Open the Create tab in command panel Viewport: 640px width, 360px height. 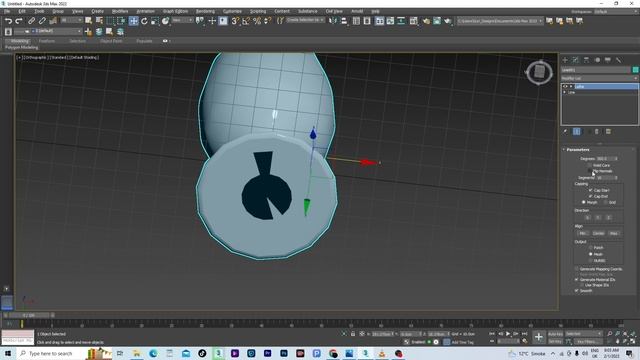coord(565,60)
